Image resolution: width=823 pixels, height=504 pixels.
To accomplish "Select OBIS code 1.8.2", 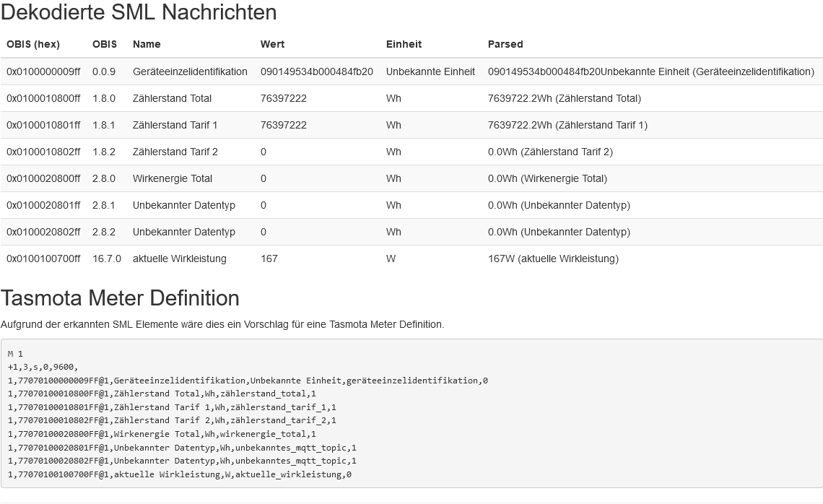I will click(104, 152).
